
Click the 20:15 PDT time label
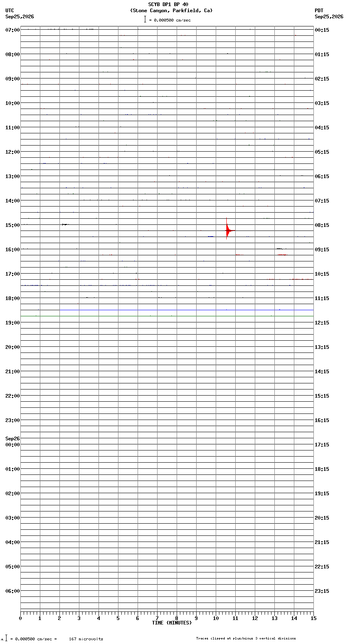pos(322,518)
